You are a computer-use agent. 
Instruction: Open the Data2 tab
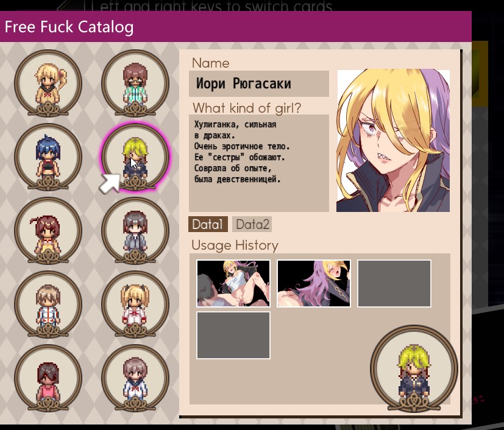tap(252, 224)
